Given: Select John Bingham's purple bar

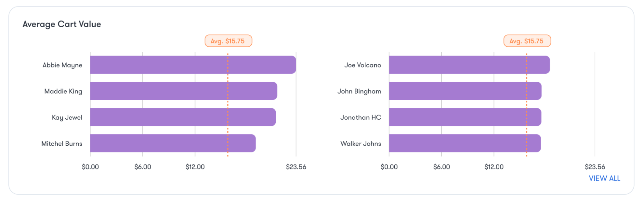Looking at the screenshot, I should click(x=465, y=91).
